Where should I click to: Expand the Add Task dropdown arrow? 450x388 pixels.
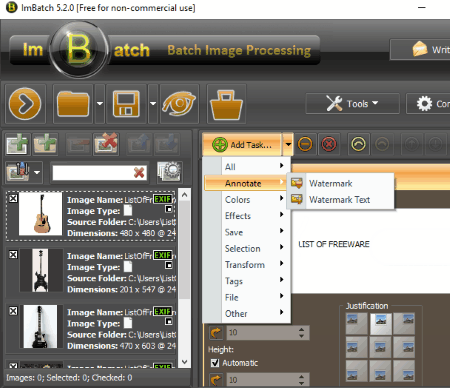click(x=288, y=144)
